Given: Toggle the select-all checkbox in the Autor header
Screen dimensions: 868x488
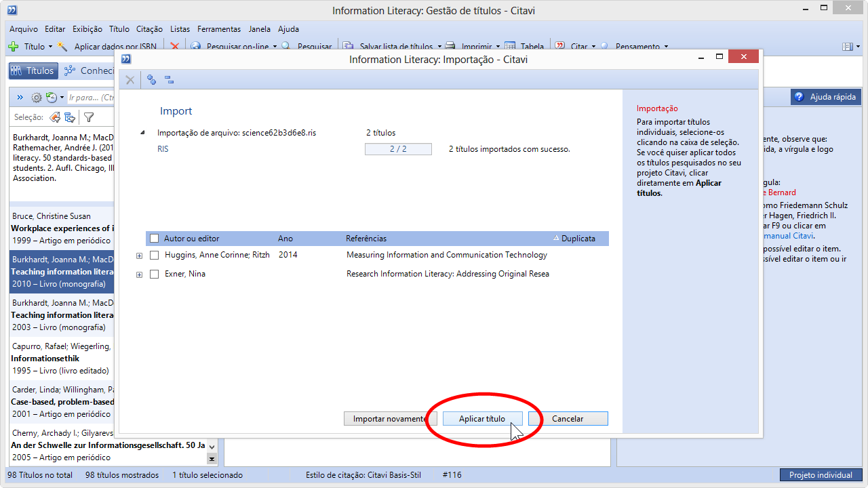Looking at the screenshot, I should 155,239.
